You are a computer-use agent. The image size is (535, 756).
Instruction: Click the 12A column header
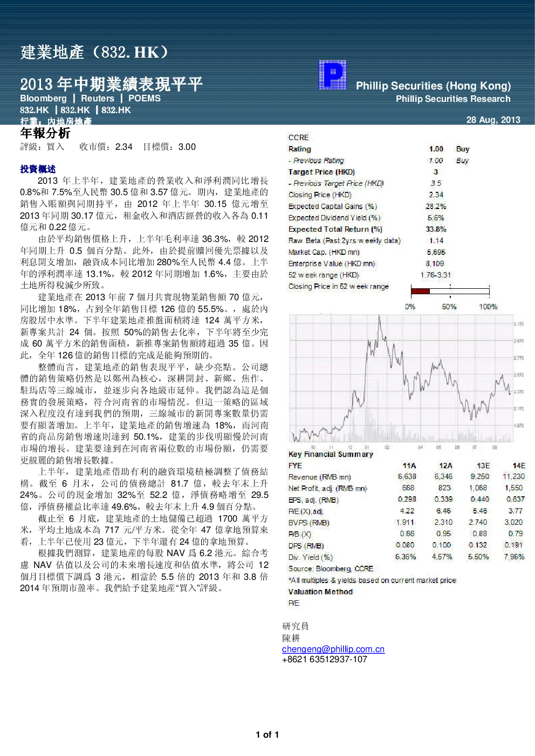pyautogui.click(x=445, y=466)
